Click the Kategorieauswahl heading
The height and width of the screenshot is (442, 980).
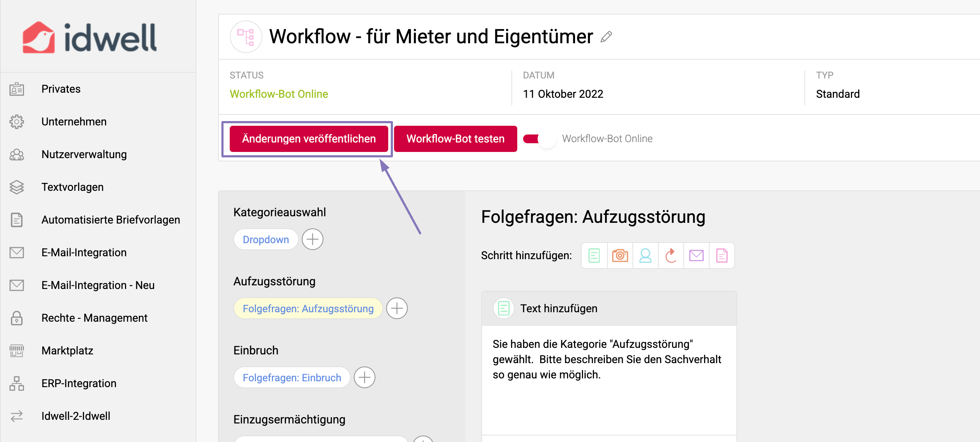point(279,212)
